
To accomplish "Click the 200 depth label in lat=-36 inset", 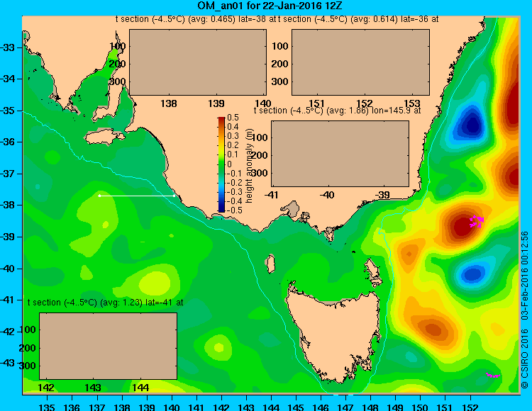I will pos(279,64).
